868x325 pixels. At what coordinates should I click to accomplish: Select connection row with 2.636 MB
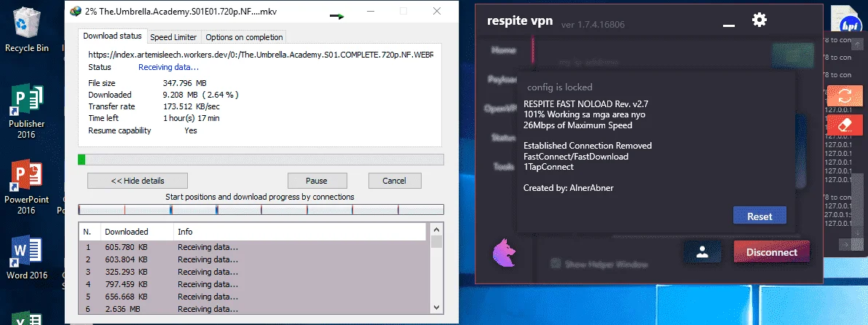(254, 309)
